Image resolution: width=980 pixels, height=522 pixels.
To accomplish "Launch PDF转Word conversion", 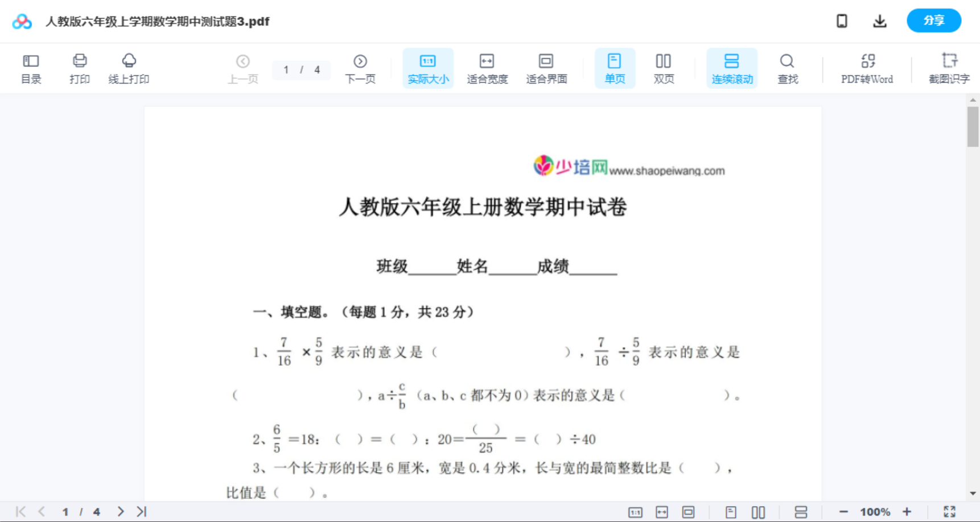I will 867,68.
